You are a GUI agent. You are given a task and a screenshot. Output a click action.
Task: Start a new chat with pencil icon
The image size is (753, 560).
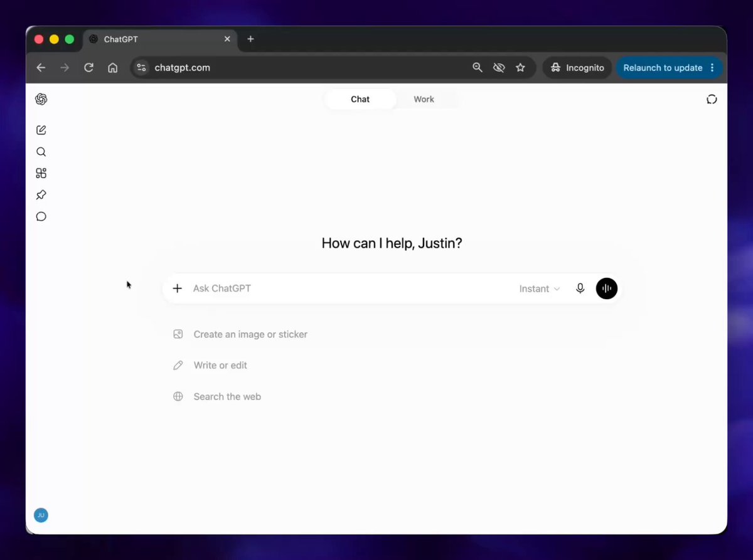[x=41, y=130]
